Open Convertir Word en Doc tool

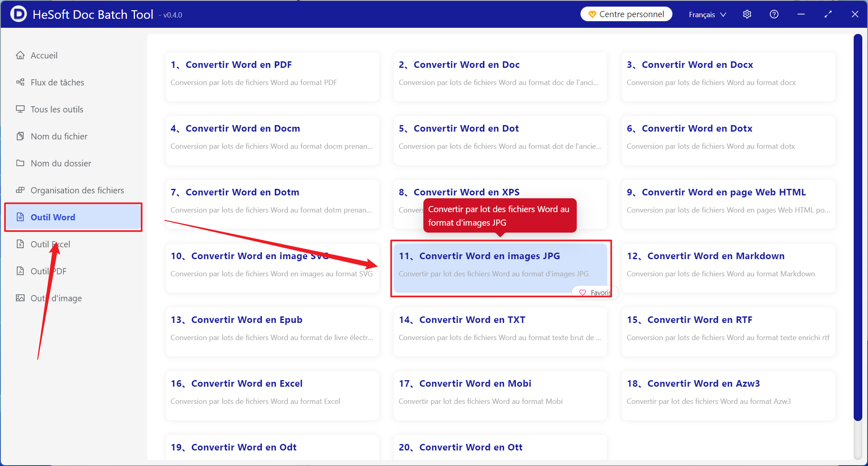pos(500,76)
